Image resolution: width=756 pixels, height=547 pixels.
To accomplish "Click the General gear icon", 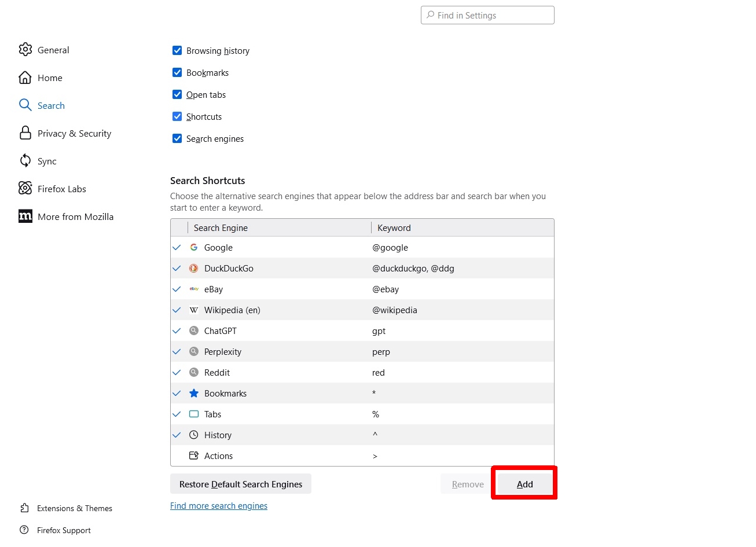I will 25,50.
